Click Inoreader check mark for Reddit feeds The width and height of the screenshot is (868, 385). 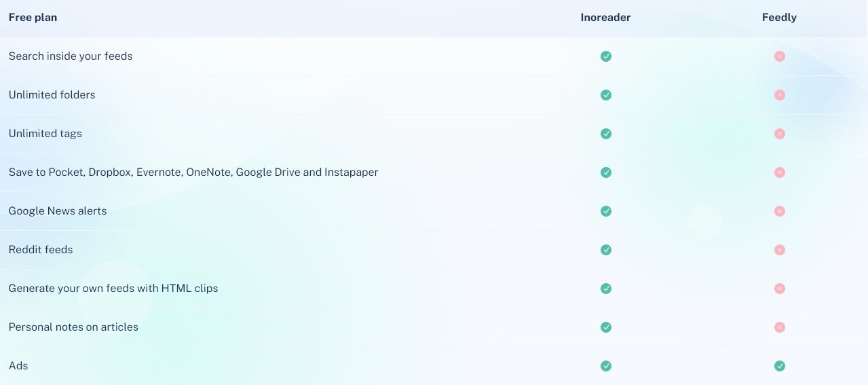tap(606, 250)
